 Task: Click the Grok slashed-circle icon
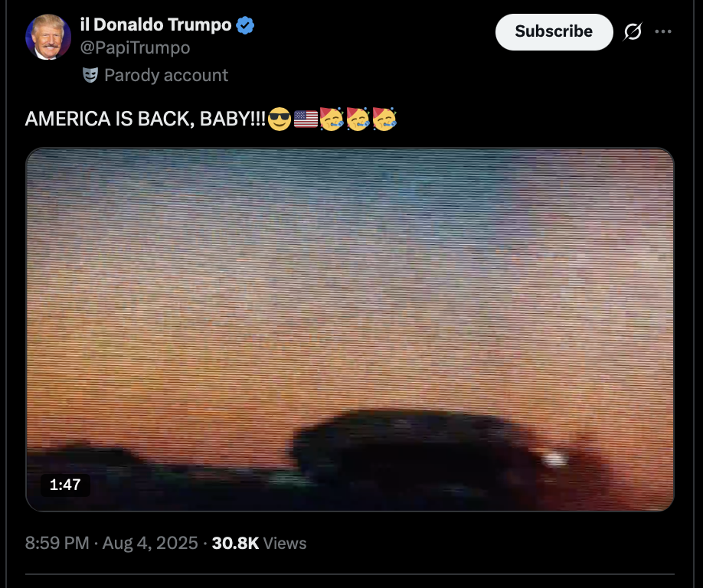tap(633, 31)
